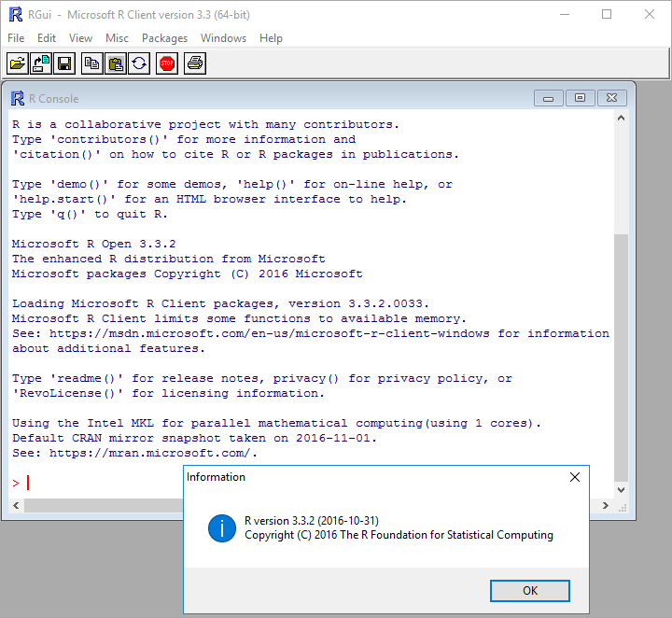Click the 'Microsoft R Open 3.3.2' line

tap(94, 244)
